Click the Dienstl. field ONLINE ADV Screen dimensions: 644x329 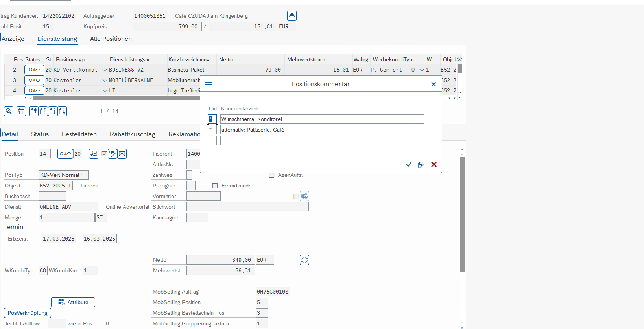[x=68, y=207]
